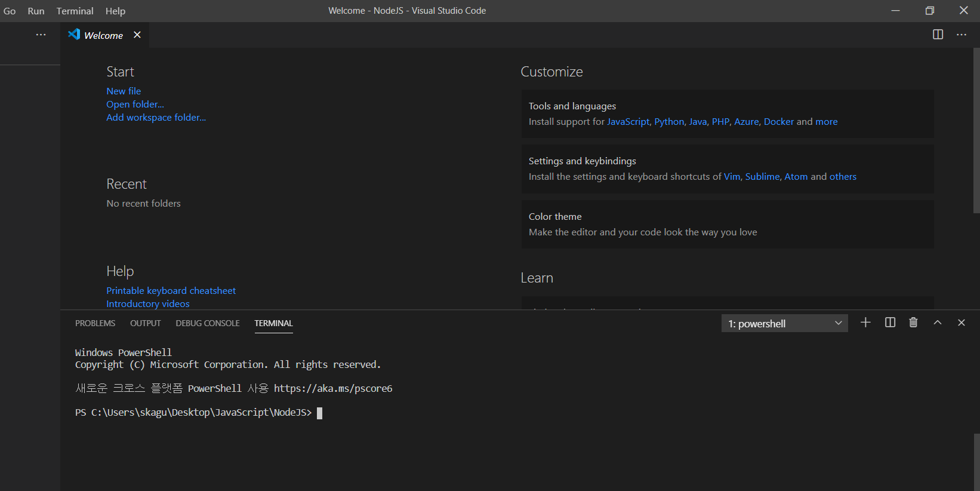Kill terminal with trash icon
The height and width of the screenshot is (491, 980).
[x=913, y=323]
